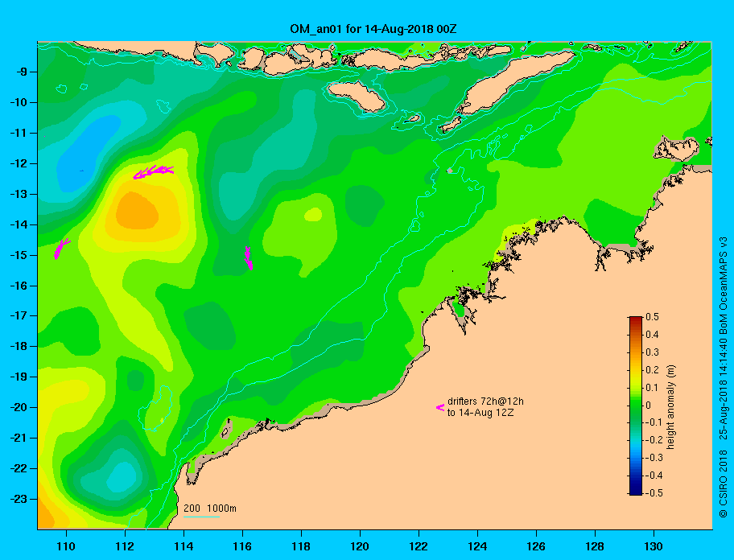This screenshot has height=560, width=734.
Task: Click the height anomaly color bar
Action: 636,406
